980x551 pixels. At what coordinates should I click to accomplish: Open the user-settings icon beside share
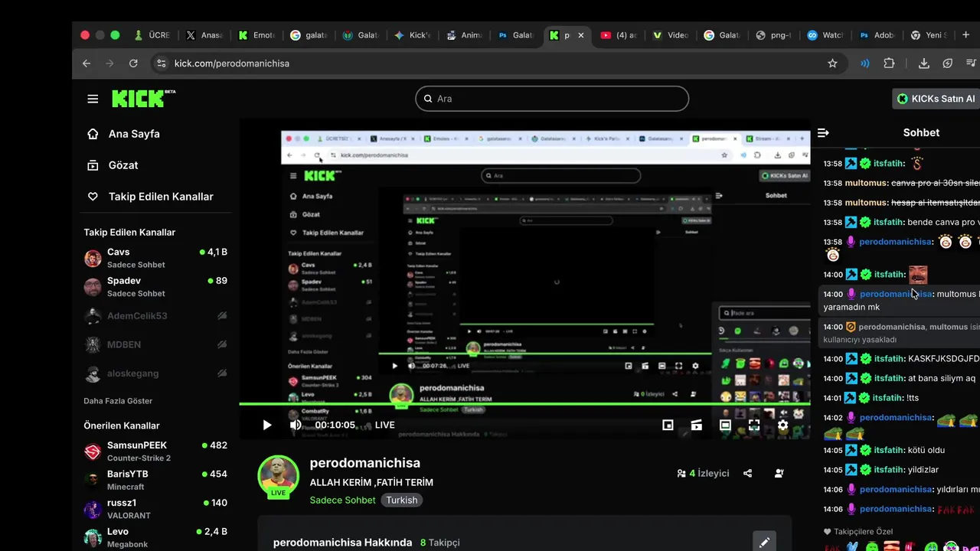pos(779,473)
